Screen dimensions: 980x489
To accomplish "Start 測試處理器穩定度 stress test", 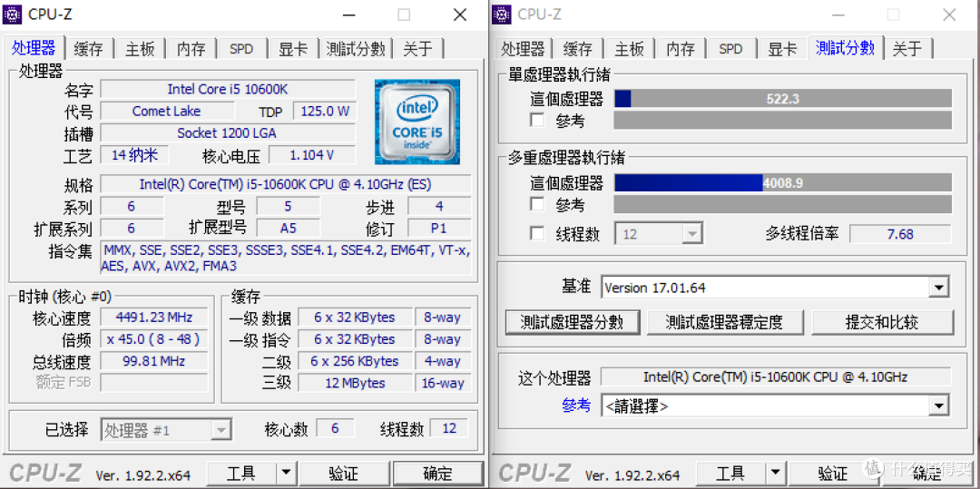I will (x=724, y=322).
